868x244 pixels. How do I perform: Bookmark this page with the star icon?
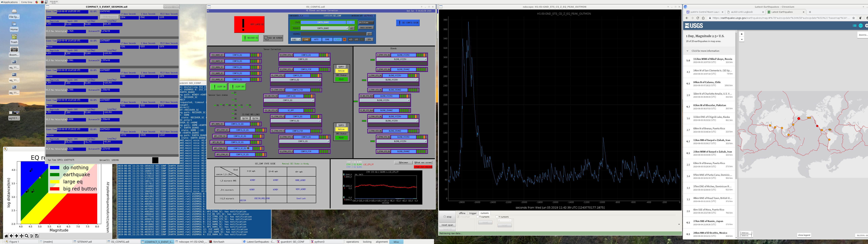click(x=854, y=18)
